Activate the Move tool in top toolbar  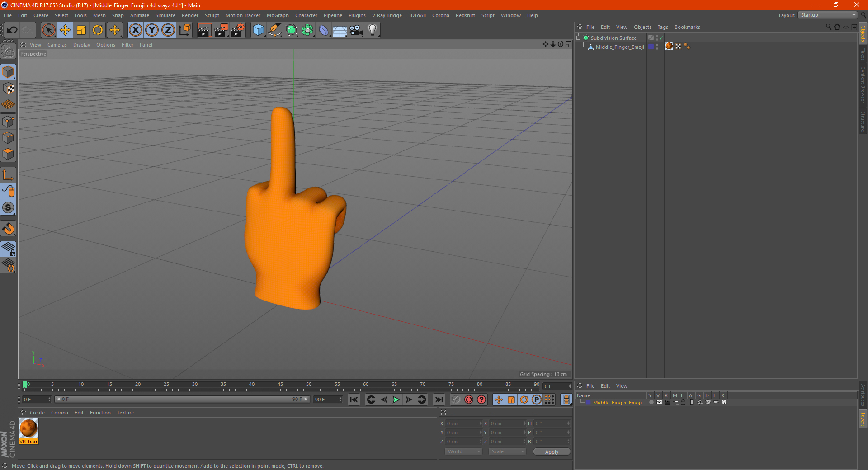(x=65, y=30)
